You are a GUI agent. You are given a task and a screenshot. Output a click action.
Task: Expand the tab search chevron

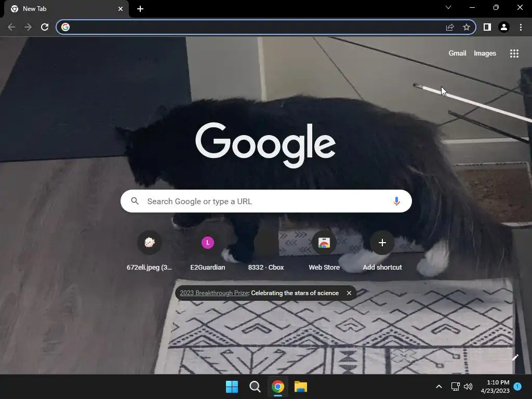tap(448, 7)
